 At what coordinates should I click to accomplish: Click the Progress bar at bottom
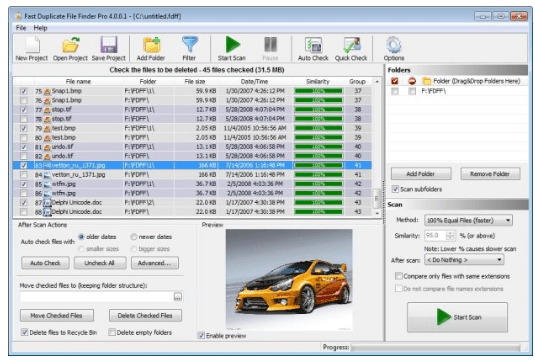coord(436,348)
